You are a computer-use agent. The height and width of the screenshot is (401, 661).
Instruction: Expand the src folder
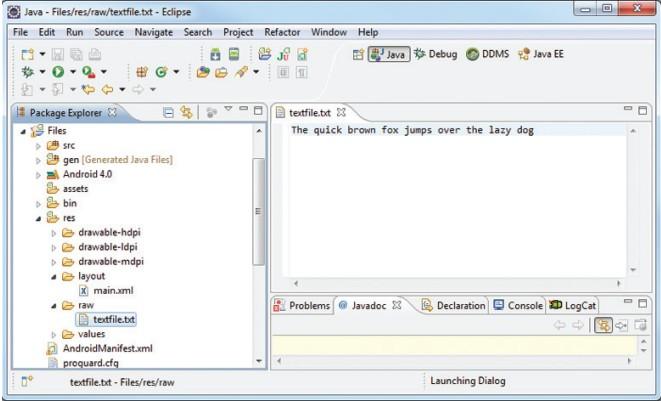pyautogui.click(x=38, y=146)
